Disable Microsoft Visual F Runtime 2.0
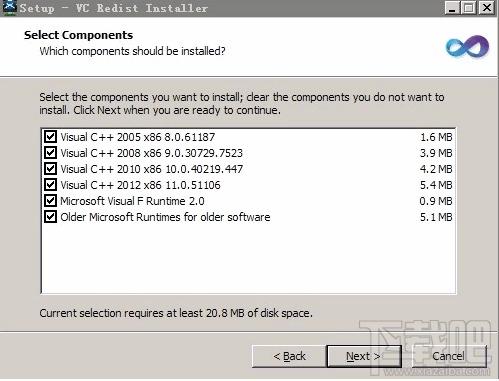 (x=50, y=201)
